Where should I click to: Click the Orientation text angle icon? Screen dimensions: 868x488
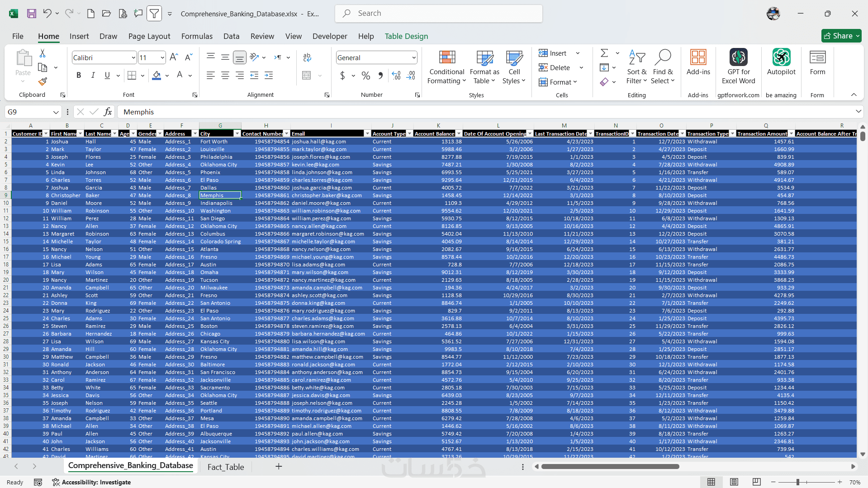pyautogui.click(x=254, y=57)
